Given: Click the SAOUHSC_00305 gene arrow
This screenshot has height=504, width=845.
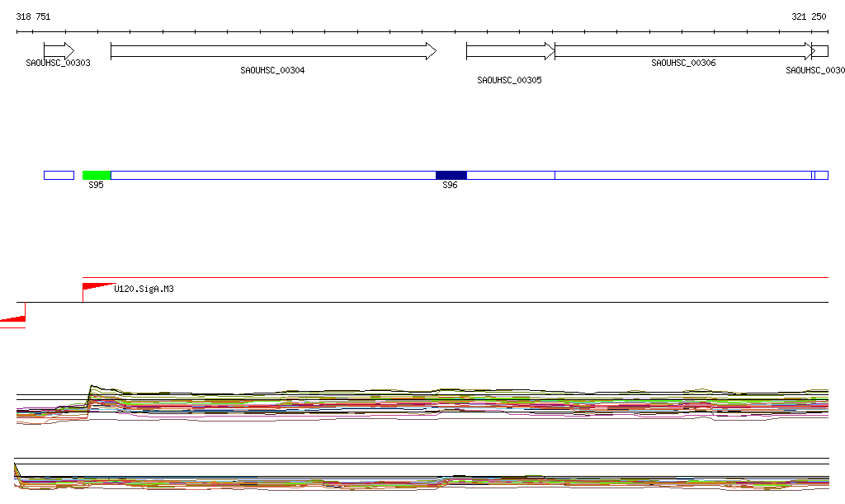Looking at the screenshot, I should tap(510, 51).
